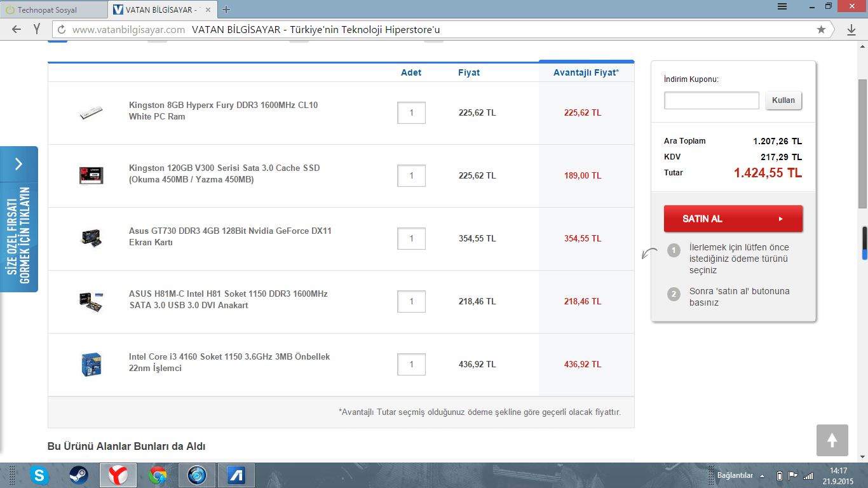The image size is (868, 488).
Task: Apply coupon with the Kullan button
Action: pyautogui.click(x=783, y=100)
